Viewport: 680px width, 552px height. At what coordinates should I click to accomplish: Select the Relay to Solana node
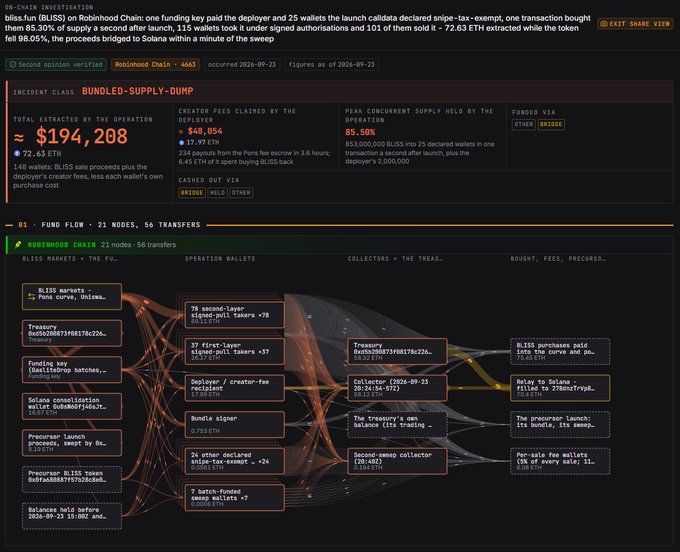point(560,388)
